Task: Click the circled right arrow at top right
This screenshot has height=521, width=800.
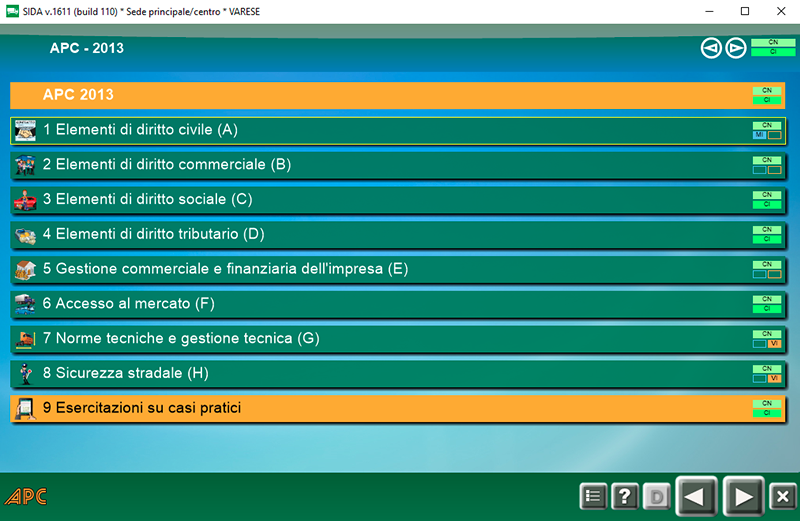Action: pyautogui.click(x=736, y=48)
